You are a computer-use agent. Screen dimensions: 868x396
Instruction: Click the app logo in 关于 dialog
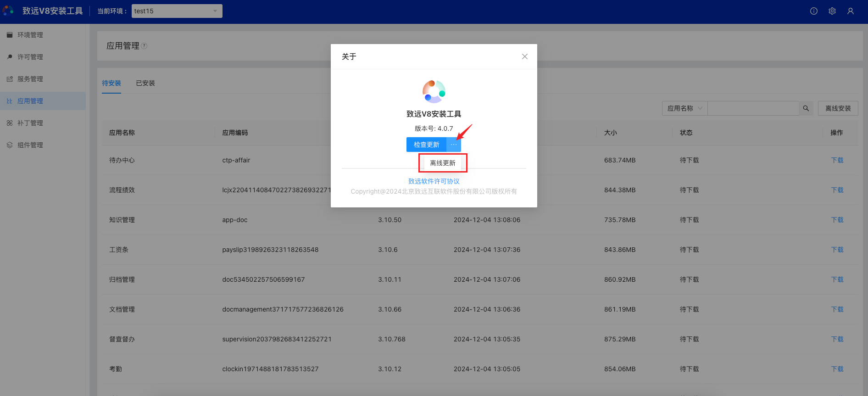coord(434,92)
